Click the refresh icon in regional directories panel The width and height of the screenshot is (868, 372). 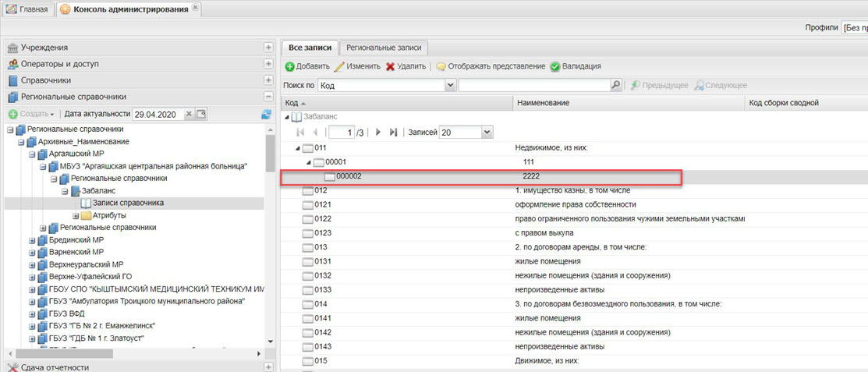tap(265, 115)
